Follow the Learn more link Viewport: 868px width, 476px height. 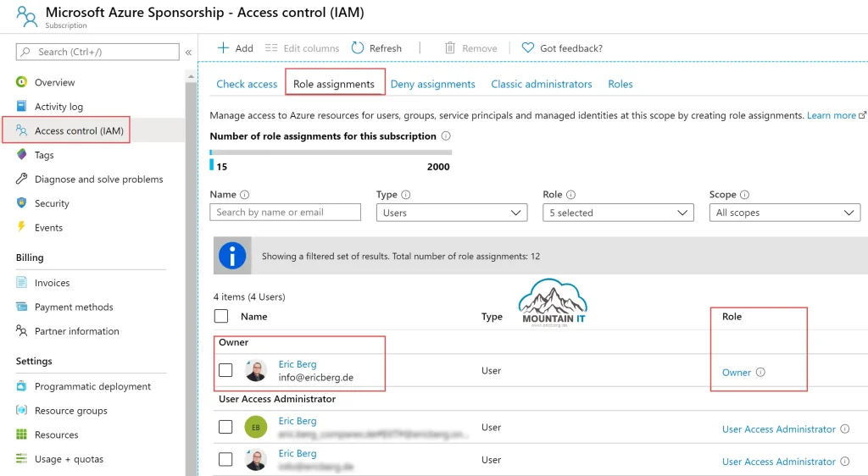coord(832,115)
